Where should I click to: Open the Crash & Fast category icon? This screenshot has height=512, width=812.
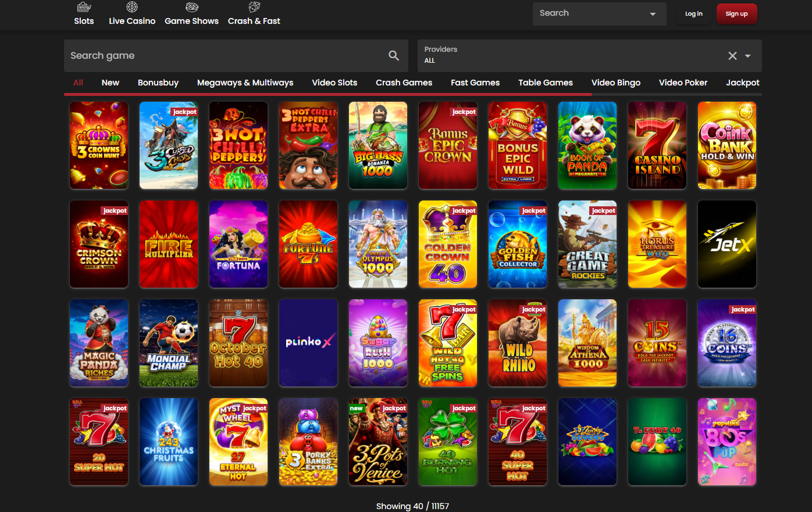coord(254,8)
